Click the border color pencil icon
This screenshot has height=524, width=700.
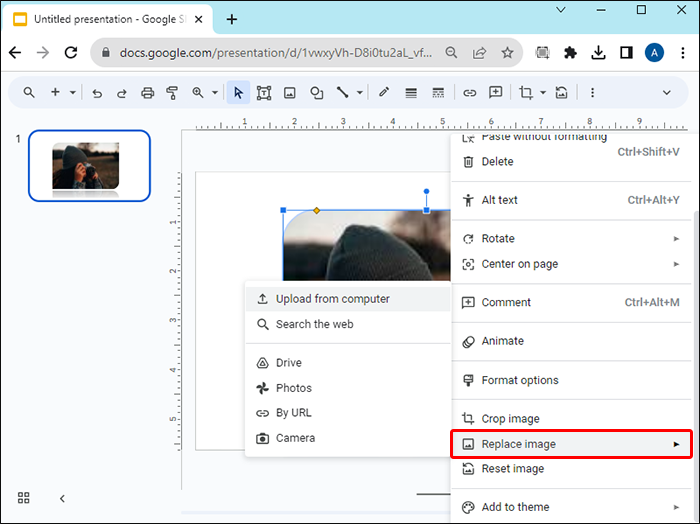pos(383,92)
